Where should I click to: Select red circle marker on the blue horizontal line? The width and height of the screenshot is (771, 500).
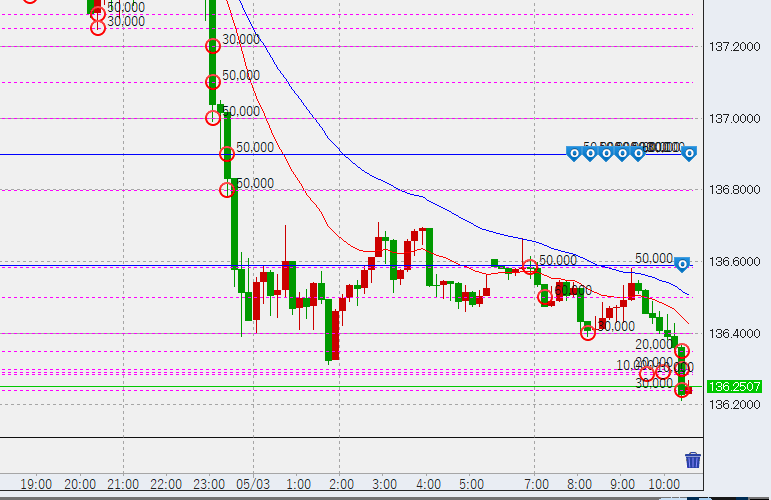pyautogui.click(x=227, y=153)
